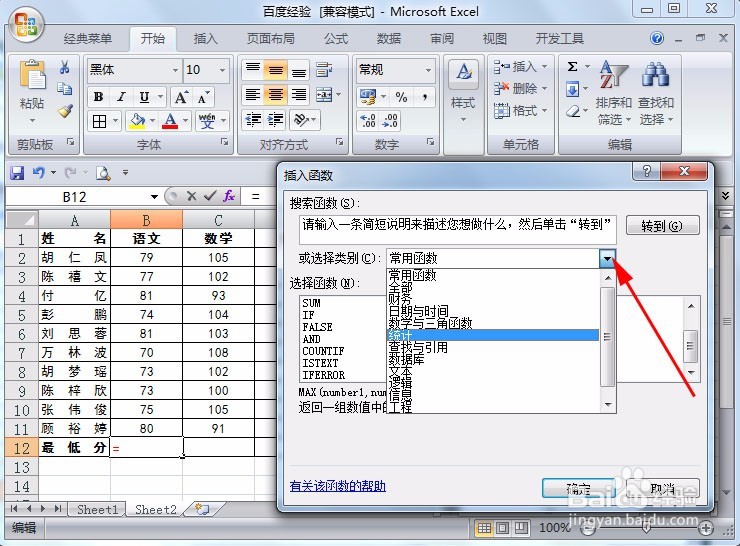Click the Increase Font Size icon

182,97
